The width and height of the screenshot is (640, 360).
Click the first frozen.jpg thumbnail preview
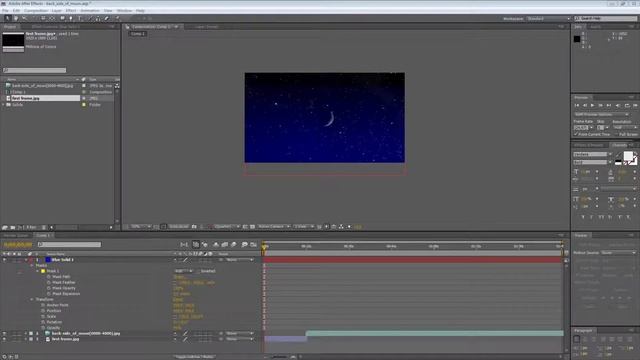(13, 41)
